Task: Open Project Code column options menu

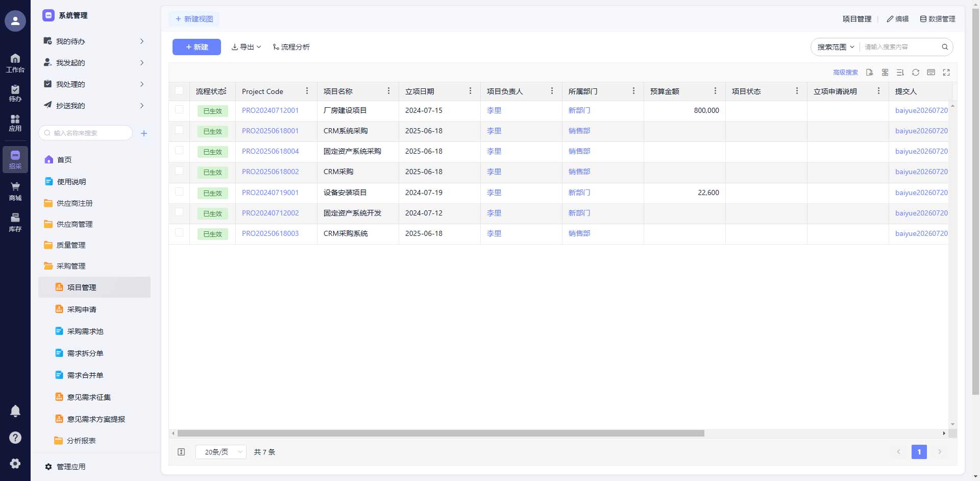Action: tap(307, 91)
